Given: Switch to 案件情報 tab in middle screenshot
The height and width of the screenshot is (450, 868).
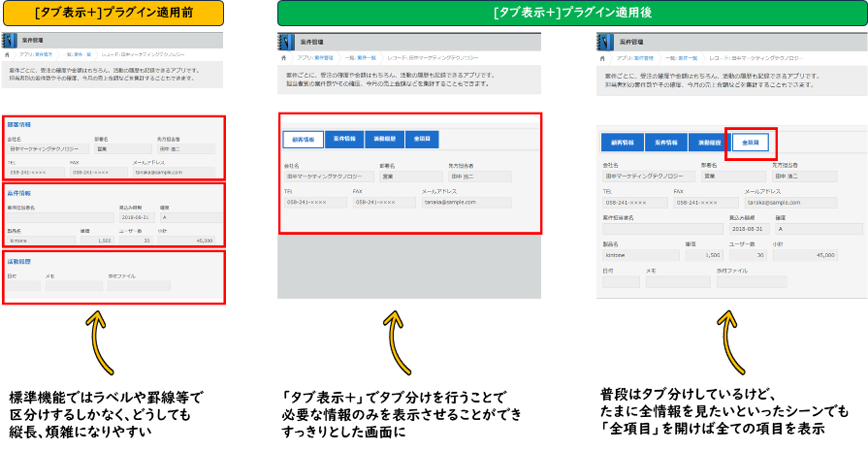Looking at the screenshot, I should pyautogui.click(x=344, y=140).
